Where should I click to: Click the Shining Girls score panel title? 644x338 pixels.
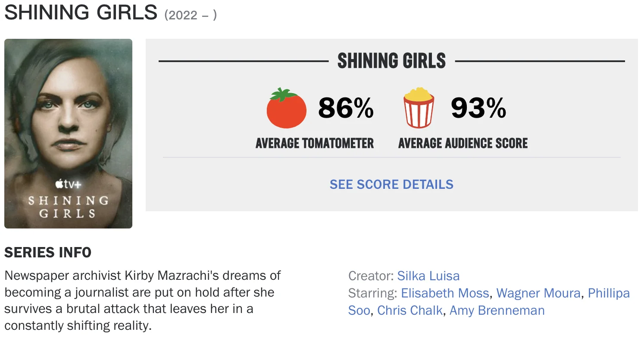tap(391, 61)
